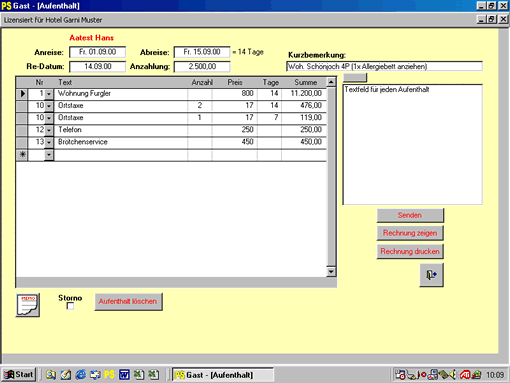Select the new record row marker
Screen dimensions: 510x383
pos(22,155)
